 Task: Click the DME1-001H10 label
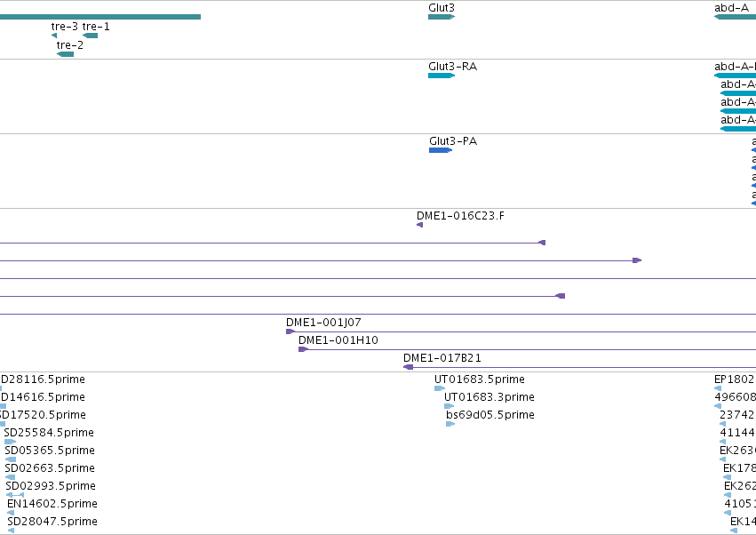[338, 340]
